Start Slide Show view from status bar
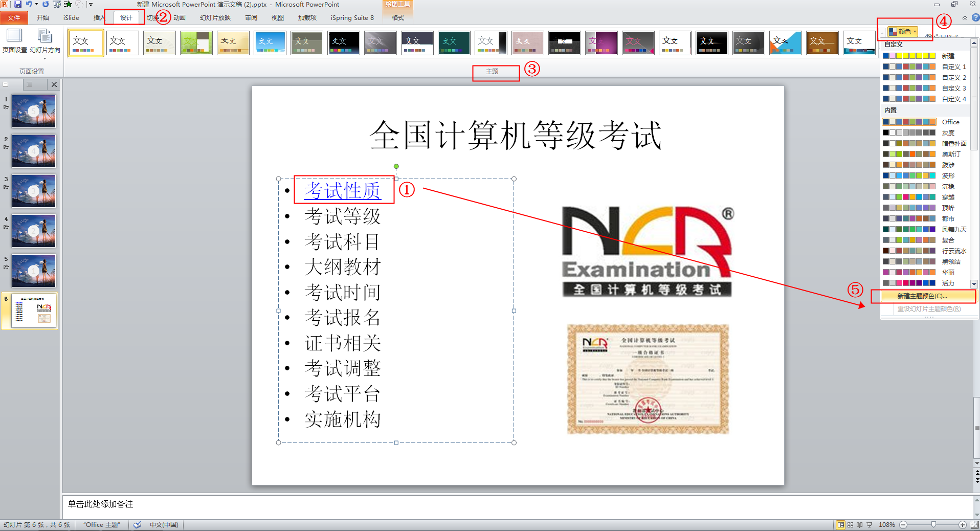Screen dimensions: 980x531 [x=869, y=525]
